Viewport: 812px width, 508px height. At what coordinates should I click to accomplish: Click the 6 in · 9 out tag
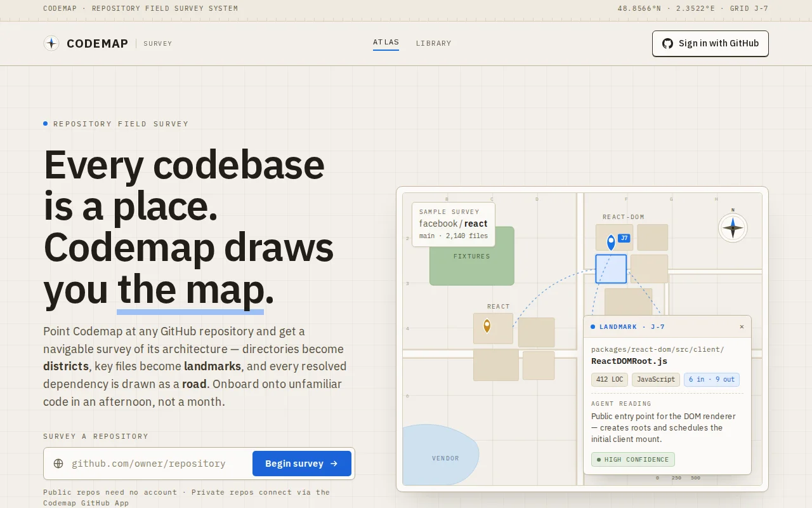click(712, 380)
